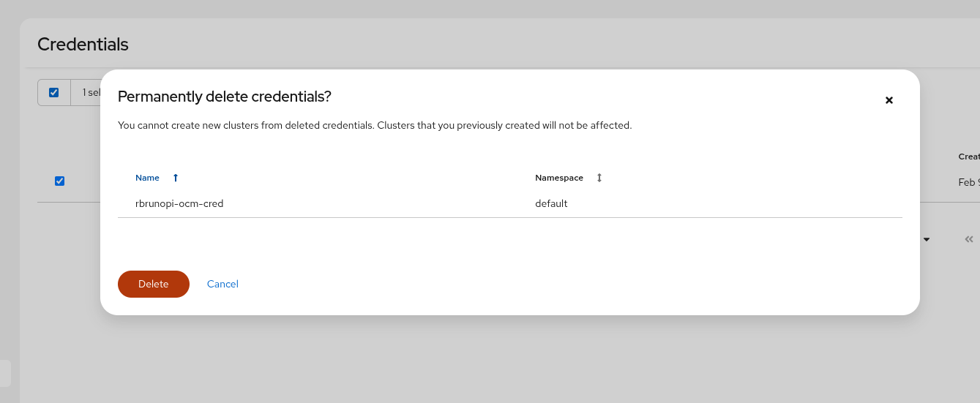980x403 pixels.
Task: Click the Namespace column sort arrows icon
Action: pos(599,178)
